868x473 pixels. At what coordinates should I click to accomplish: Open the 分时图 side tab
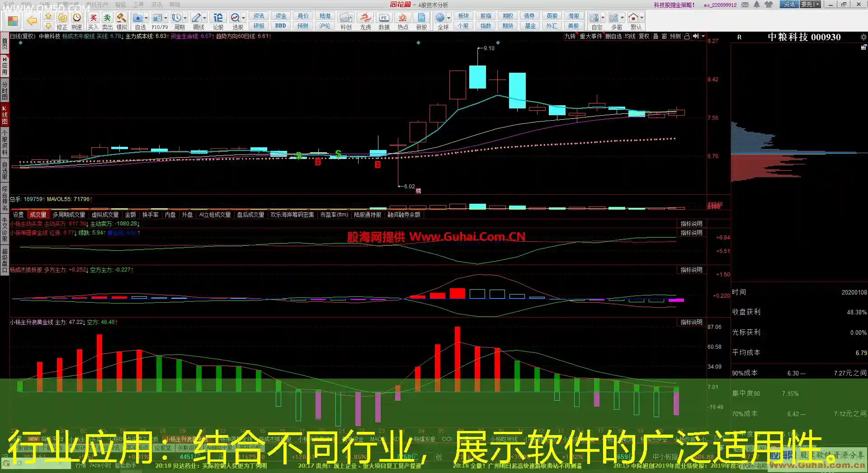tap(5, 90)
